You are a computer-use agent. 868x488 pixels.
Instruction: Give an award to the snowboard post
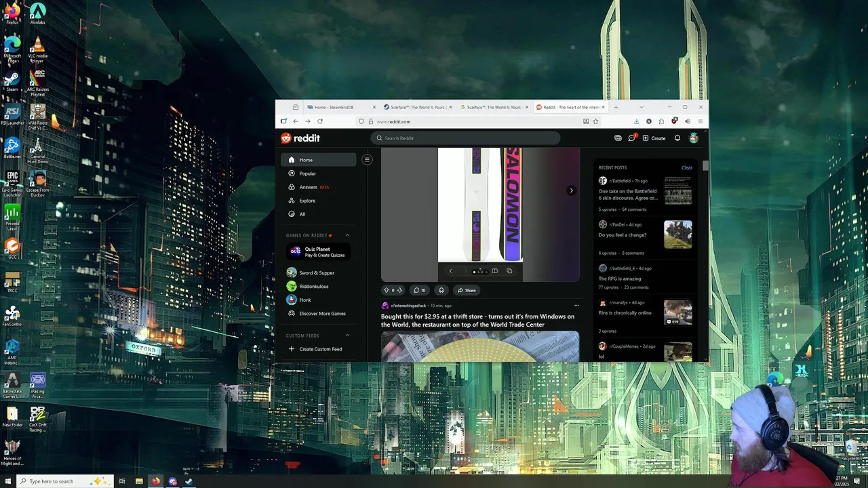click(x=441, y=290)
